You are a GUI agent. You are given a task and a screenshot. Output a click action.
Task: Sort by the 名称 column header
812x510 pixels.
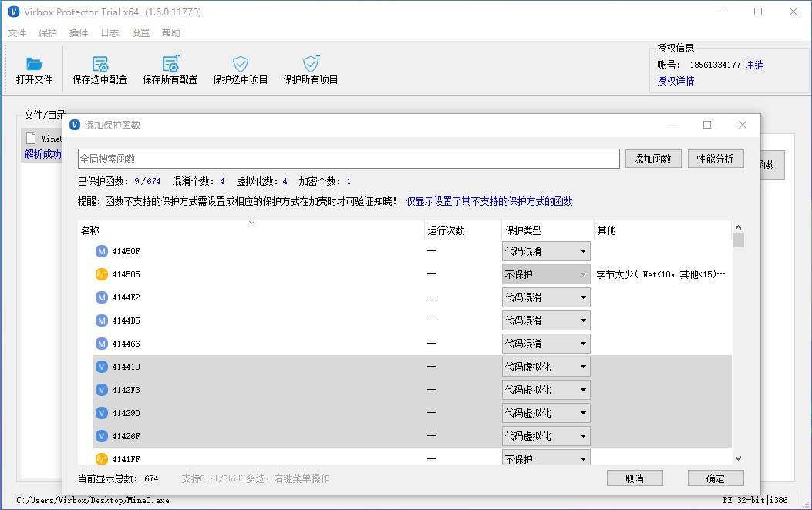coord(251,230)
